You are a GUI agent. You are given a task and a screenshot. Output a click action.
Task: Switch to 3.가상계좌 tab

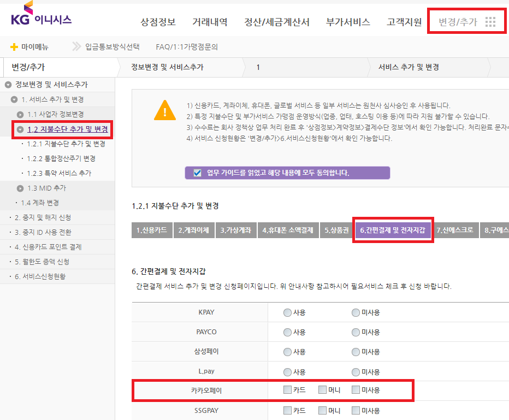pyautogui.click(x=236, y=230)
